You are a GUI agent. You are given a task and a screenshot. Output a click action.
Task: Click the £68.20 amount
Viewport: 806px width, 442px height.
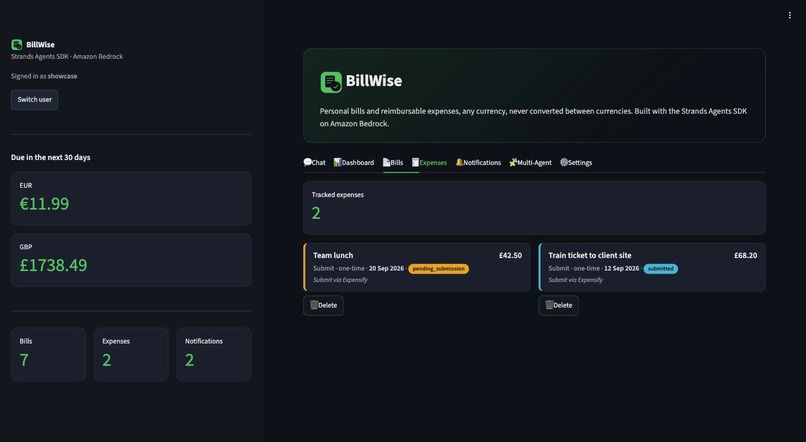pyautogui.click(x=745, y=255)
